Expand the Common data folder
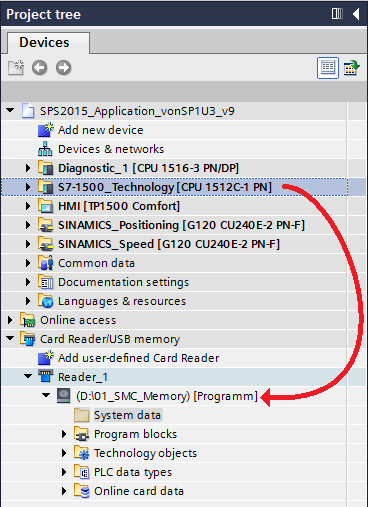368x507 pixels. click(28, 263)
